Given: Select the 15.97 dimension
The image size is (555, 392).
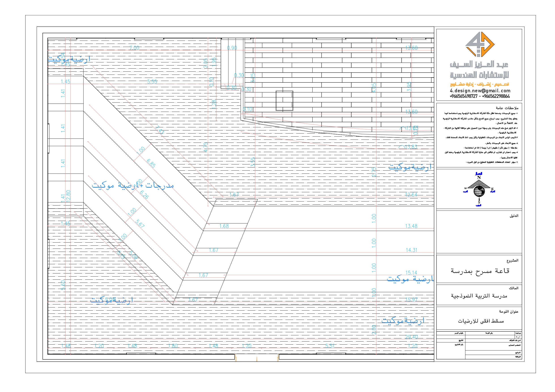Looking at the screenshot, I should coord(411,300).
